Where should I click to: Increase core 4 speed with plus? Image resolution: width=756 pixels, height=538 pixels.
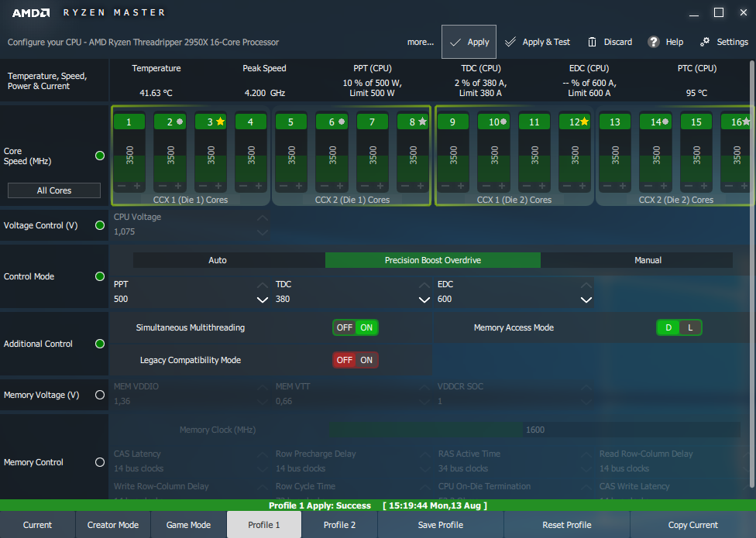pos(259,186)
